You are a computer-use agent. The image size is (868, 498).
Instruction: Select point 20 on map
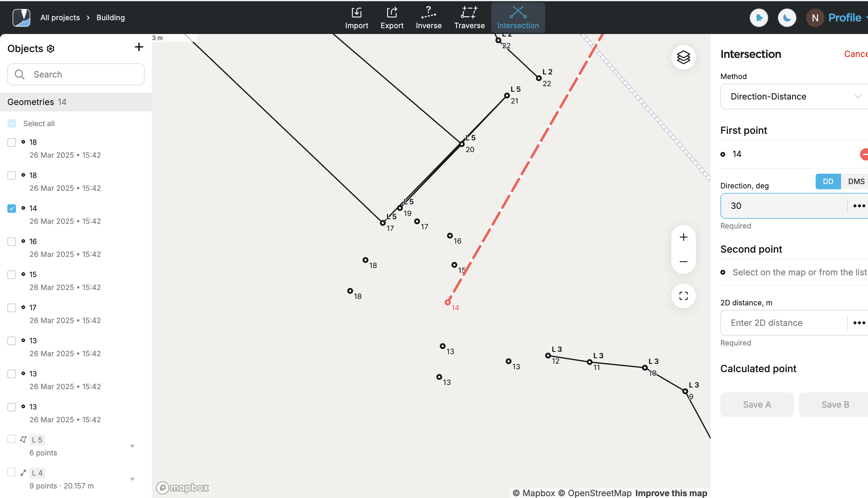tap(462, 144)
